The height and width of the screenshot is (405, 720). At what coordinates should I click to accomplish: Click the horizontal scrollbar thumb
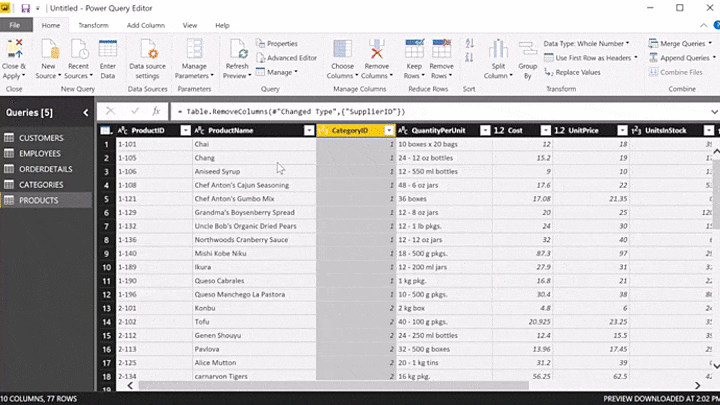click(334, 385)
